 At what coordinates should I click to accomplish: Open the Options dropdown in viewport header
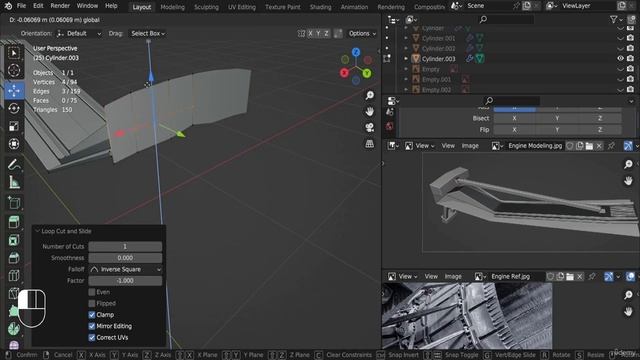[x=362, y=33]
